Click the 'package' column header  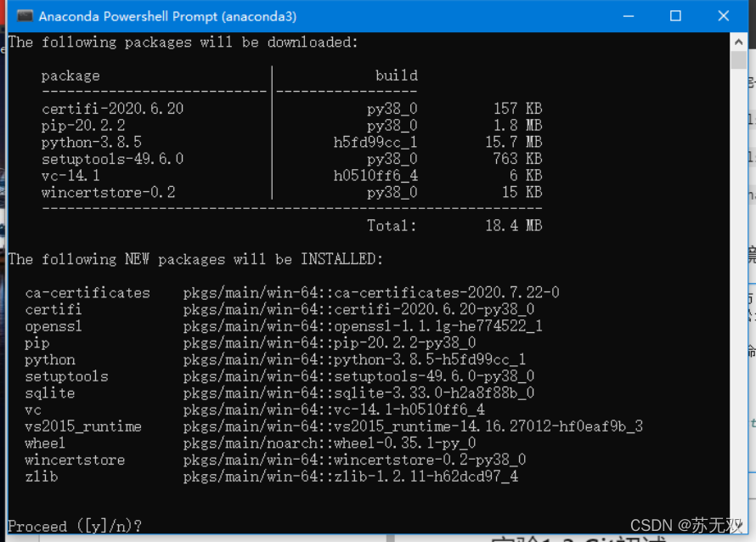click(71, 76)
